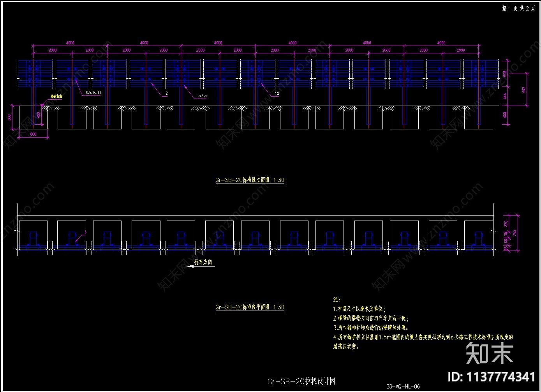Click the '370' plan-view dimension
Screen dimensions: 541x392
[506, 224]
